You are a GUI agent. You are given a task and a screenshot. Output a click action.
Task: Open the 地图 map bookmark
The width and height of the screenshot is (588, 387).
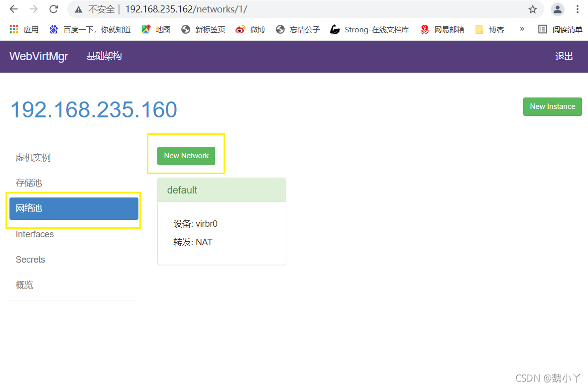click(156, 29)
